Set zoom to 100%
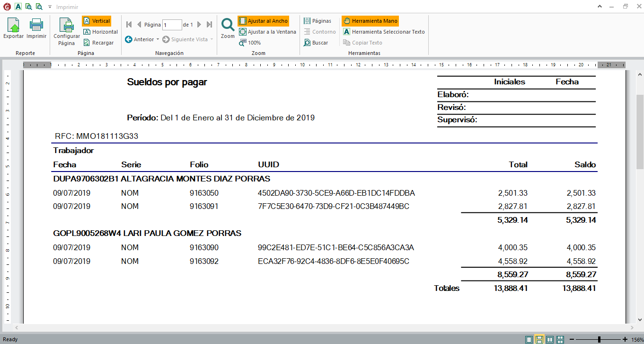Screen dimensions: 644x344 pyautogui.click(x=250, y=43)
